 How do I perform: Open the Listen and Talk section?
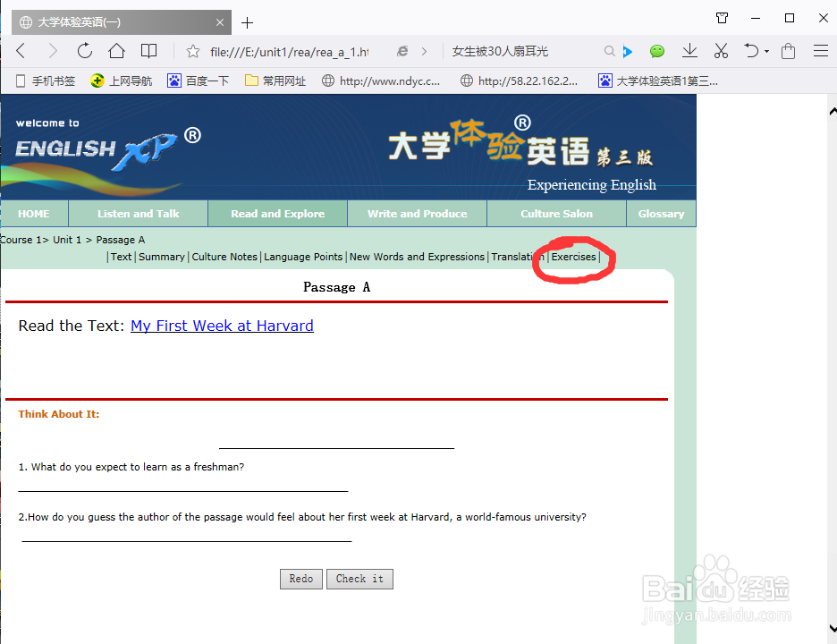(139, 214)
